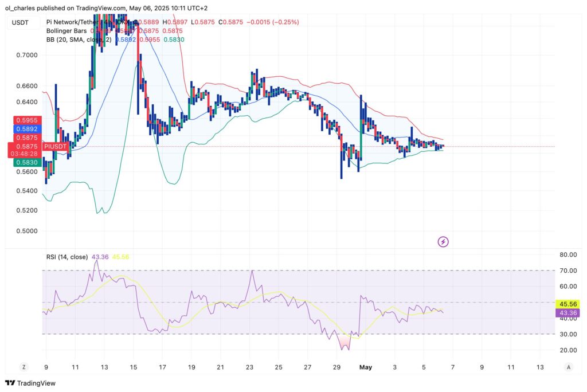Click the TradingView logo at bottom left
The height and width of the screenshot is (392, 587).
click(x=30, y=383)
